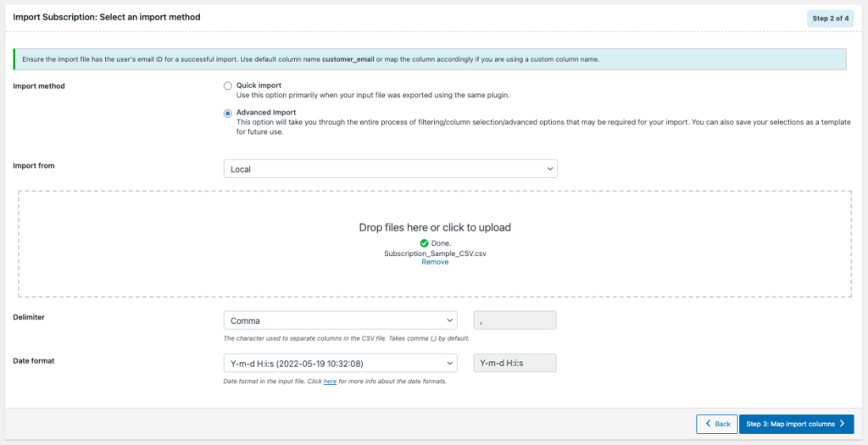
Task: Click the 'Import from' field label
Action: coord(34,166)
